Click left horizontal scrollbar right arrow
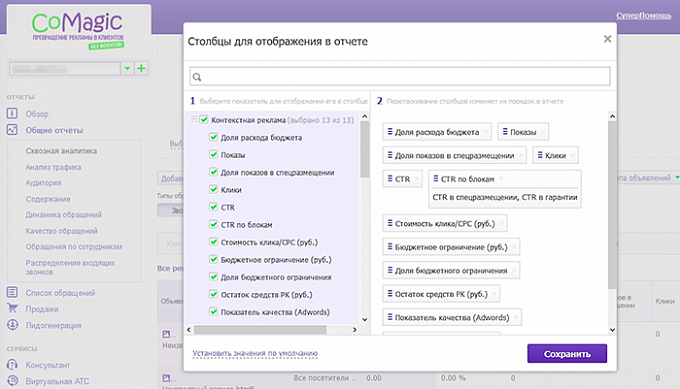680x389 pixels. [x=355, y=330]
